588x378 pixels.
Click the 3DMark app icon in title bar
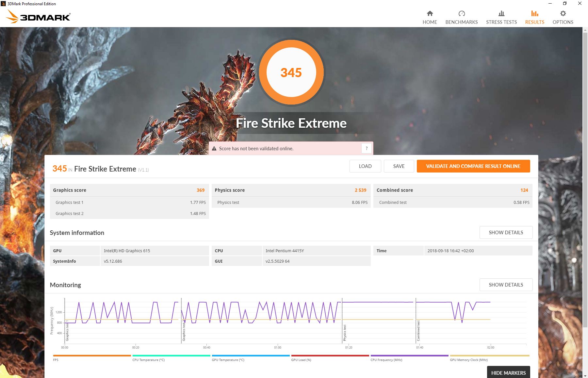3,4
